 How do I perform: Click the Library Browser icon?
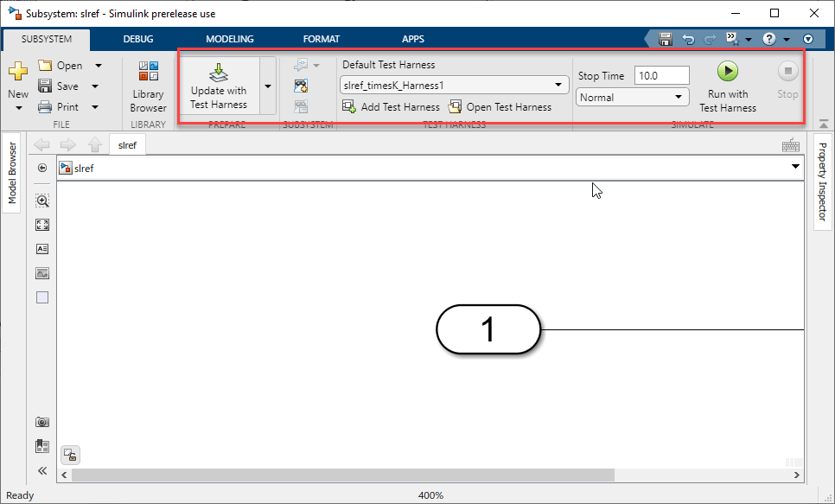click(x=149, y=71)
